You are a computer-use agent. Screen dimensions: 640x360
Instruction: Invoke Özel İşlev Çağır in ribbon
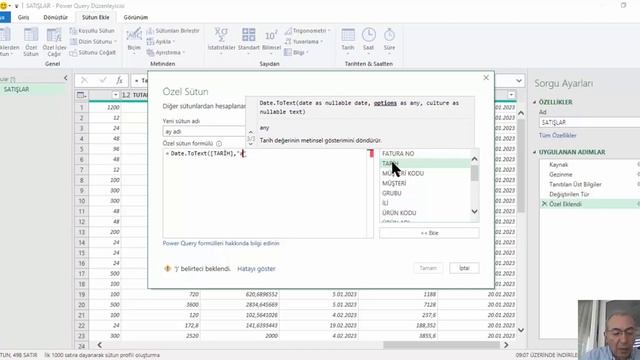(54, 42)
